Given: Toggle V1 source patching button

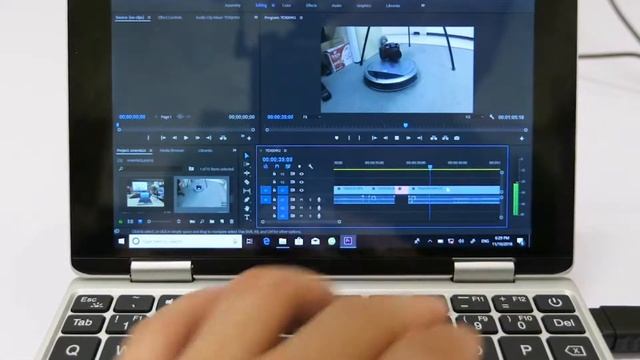Looking at the screenshot, I should point(265,190).
